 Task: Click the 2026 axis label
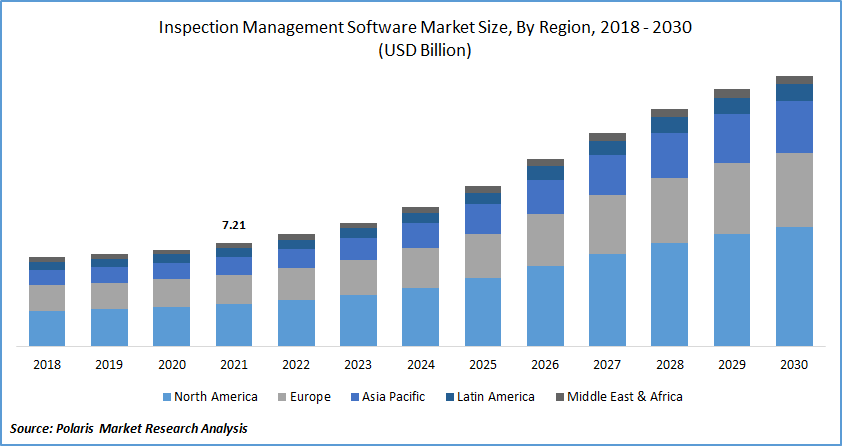tap(545, 365)
